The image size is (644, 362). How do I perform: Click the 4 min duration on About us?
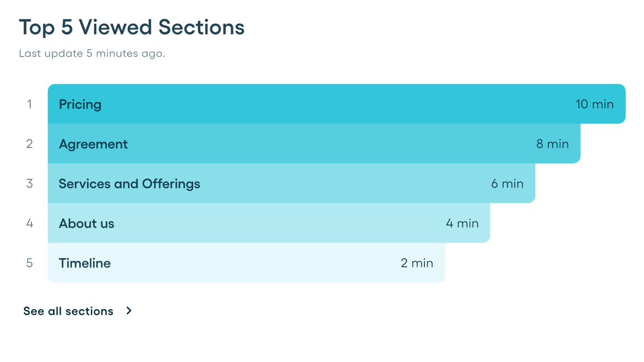coord(462,223)
